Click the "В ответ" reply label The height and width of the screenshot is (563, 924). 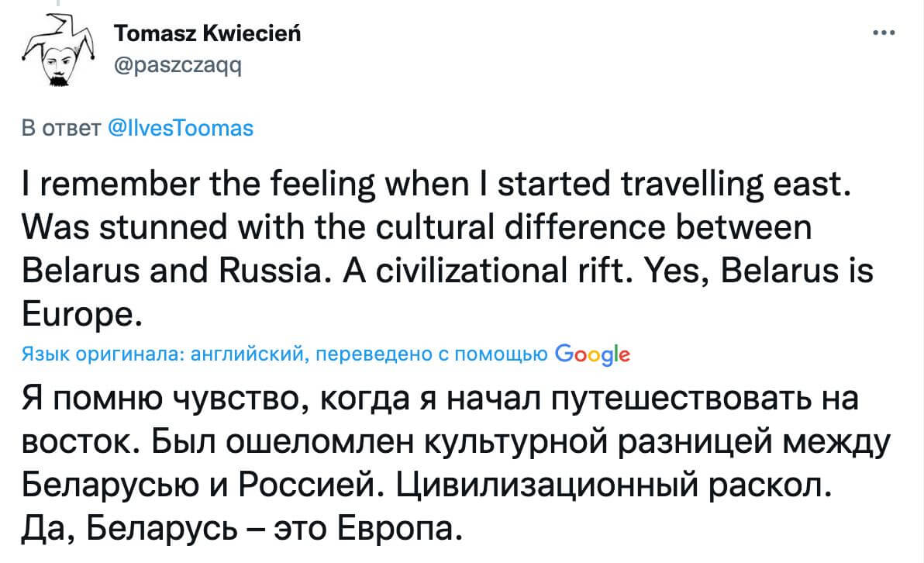click(58, 129)
